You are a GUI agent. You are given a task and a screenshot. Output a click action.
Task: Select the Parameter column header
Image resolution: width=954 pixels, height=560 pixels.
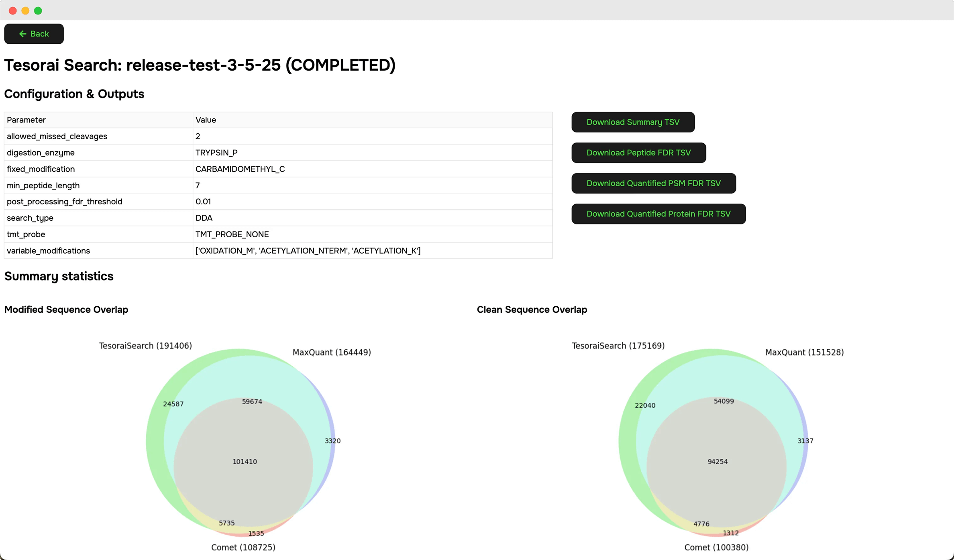tap(98, 120)
